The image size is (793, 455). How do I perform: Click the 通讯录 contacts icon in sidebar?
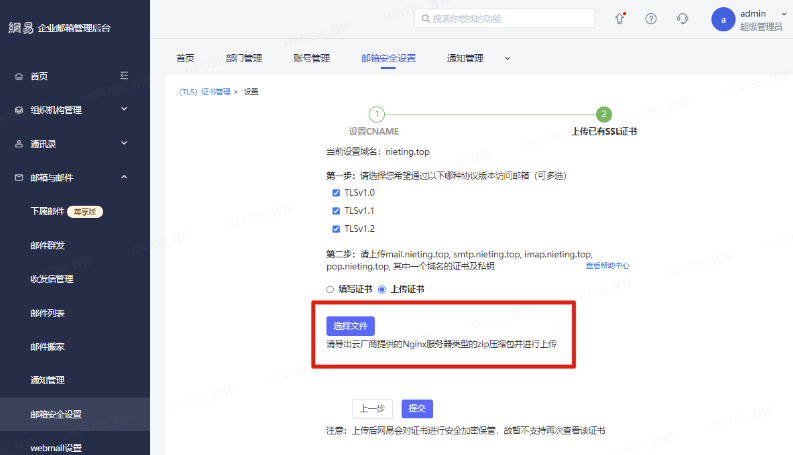(x=20, y=144)
